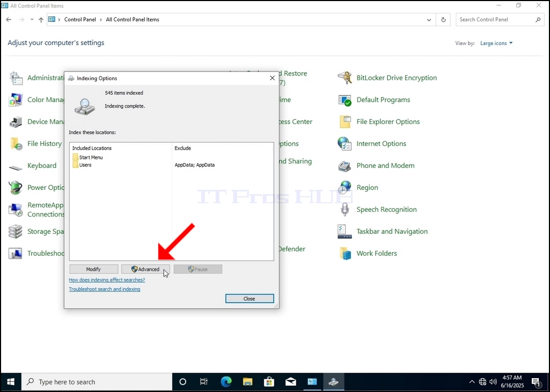Open Administrative Tools icon
Viewport: 550px width, 392px height.
tap(16, 78)
